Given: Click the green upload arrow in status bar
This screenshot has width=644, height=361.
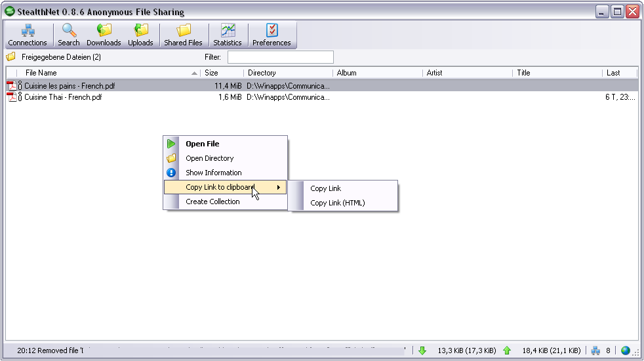Looking at the screenshot, I should [507, 350].
